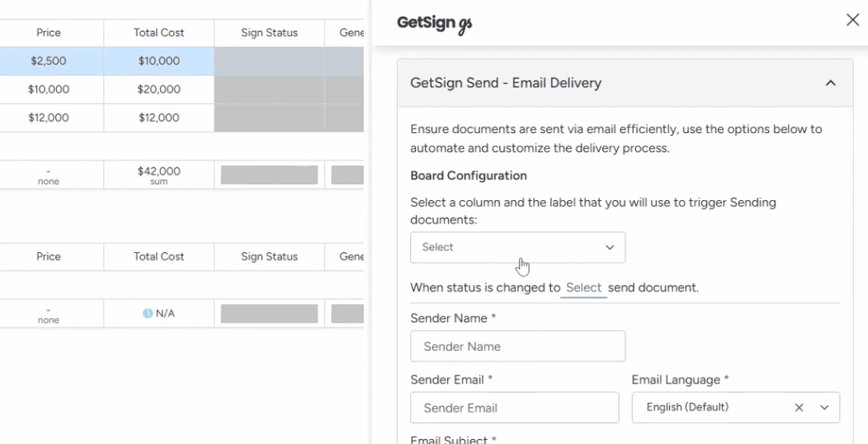The width and height of the screenshot is (868, 444).
Task: Click the N/A total cost summary cell
Action: click(x=159, y=313)
